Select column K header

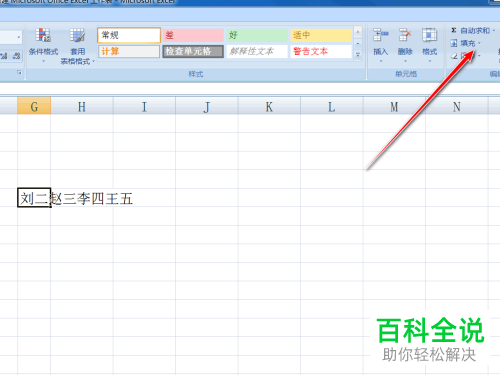tap(269, 106)
